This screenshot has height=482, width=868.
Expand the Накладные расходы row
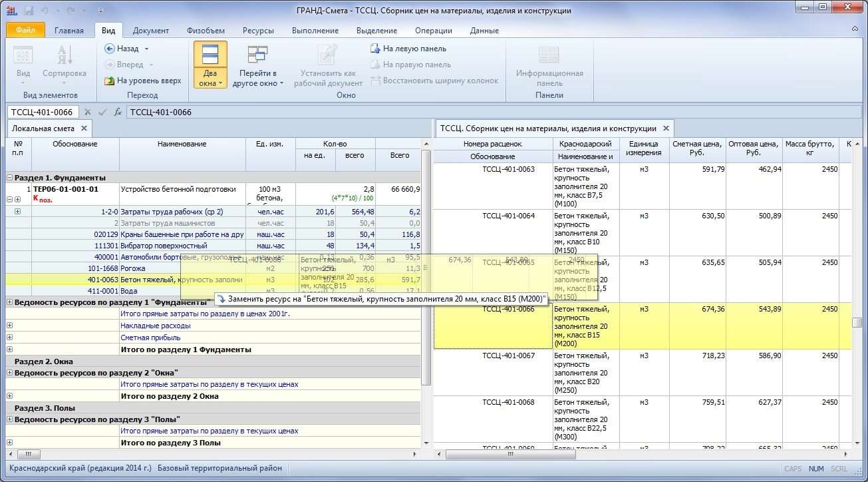pyautogui.click(x=10, y=326)
